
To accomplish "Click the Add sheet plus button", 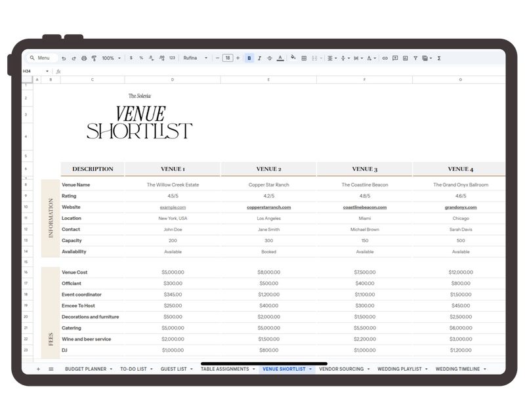I will tap(38, 369).
